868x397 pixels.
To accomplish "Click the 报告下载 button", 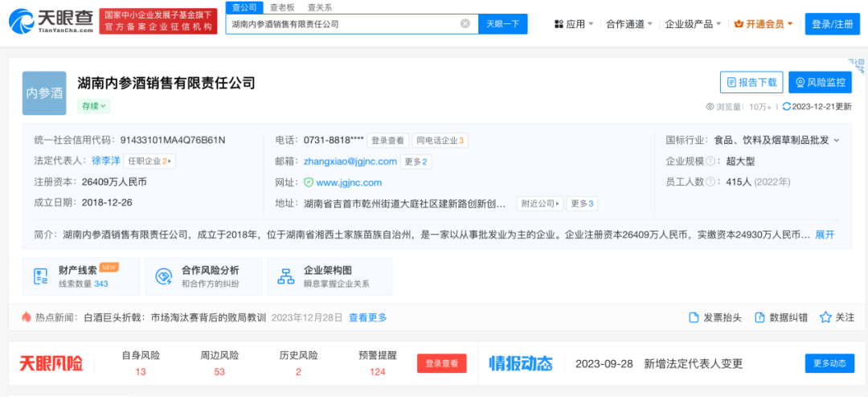I will tap(751, 83).
